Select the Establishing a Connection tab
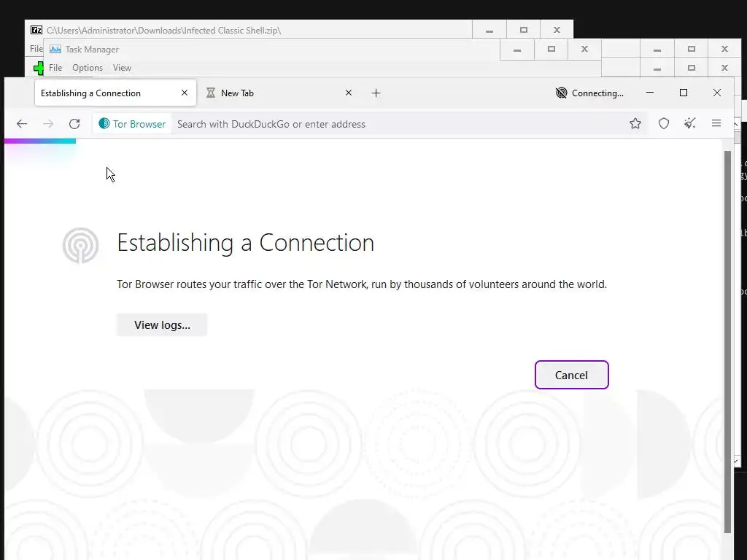The image size is (747, 560). [115, 93]
